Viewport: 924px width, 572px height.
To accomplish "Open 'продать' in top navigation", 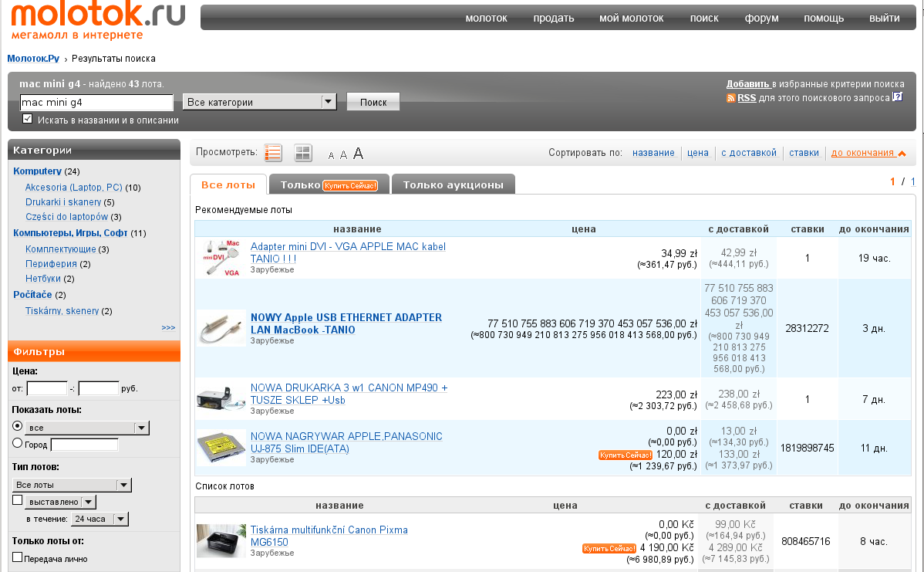I will tap(553, 19).
